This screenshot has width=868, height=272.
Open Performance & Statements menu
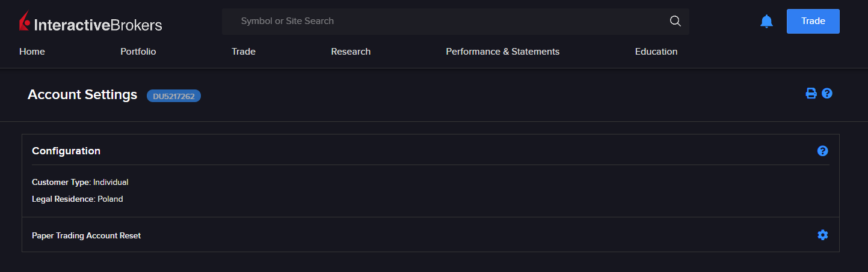[502, 52]
